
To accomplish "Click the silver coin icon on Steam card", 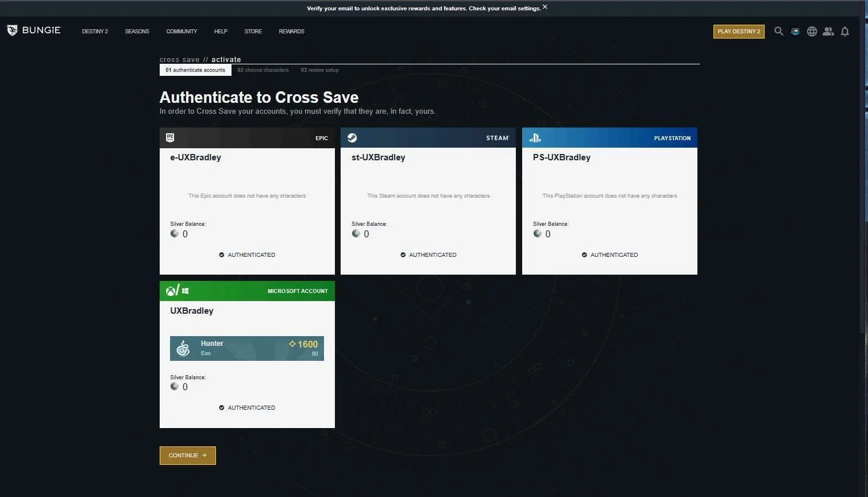I will (356, 233).
